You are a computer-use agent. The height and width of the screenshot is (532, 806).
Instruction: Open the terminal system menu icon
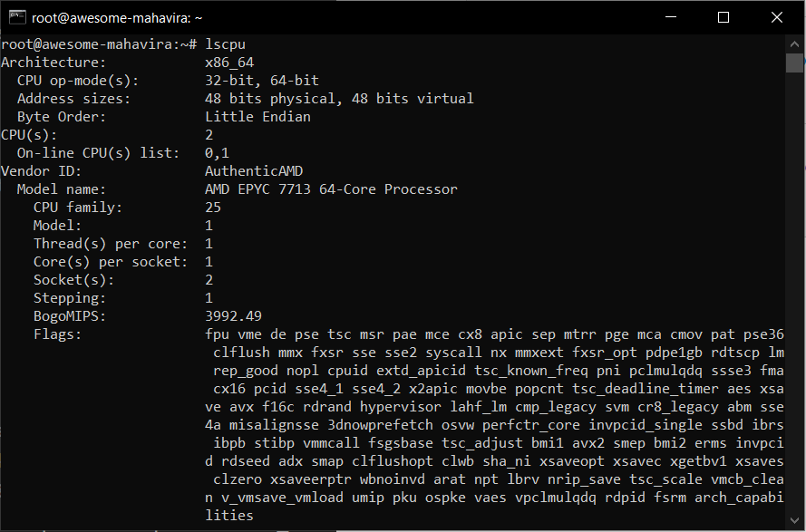coord(17,17)
